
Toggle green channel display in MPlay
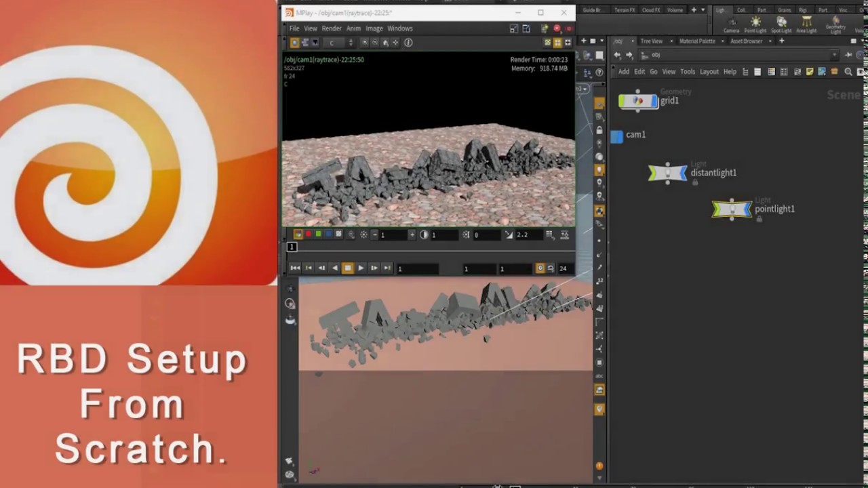click(319, 235)
